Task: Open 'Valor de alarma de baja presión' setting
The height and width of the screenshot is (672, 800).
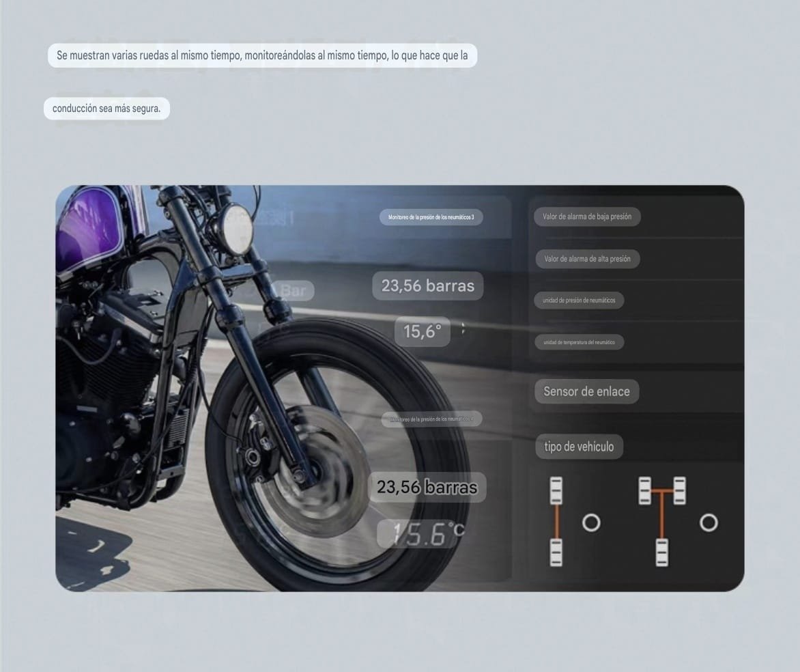Action: (587, 217)
